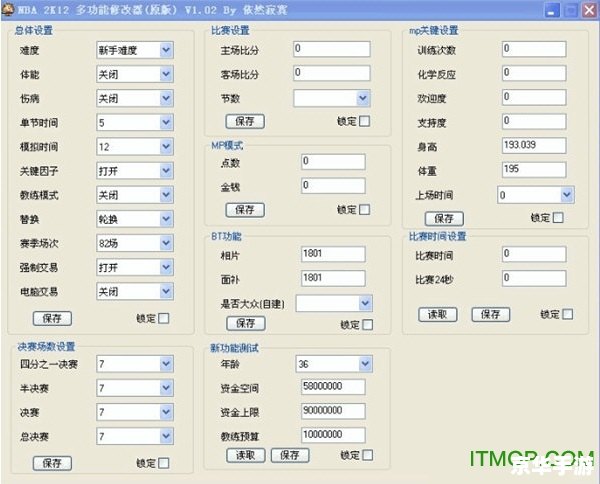The height and width of the screenshot is (484, 600).
Task: Click 读取 in 新功能测试
Action: [246, 455]
